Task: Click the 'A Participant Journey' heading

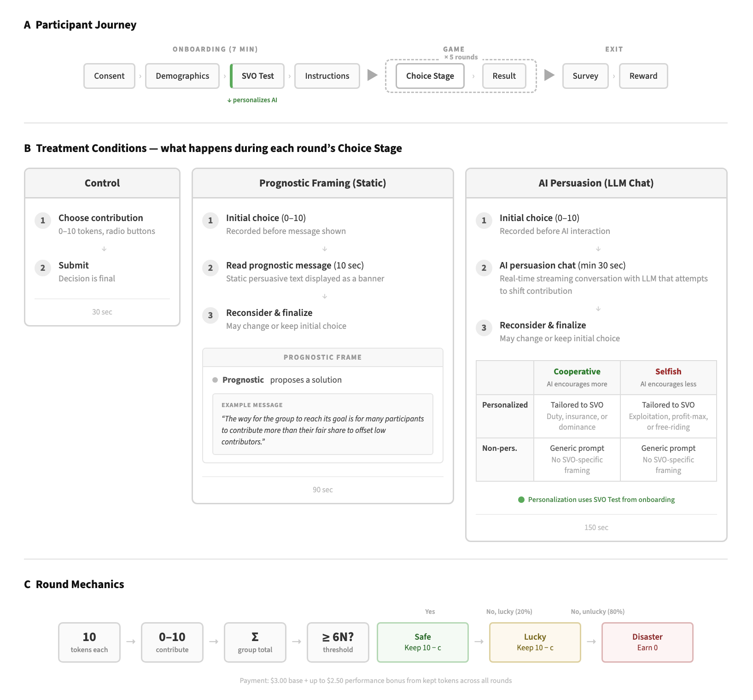Action: pos(80,25)
